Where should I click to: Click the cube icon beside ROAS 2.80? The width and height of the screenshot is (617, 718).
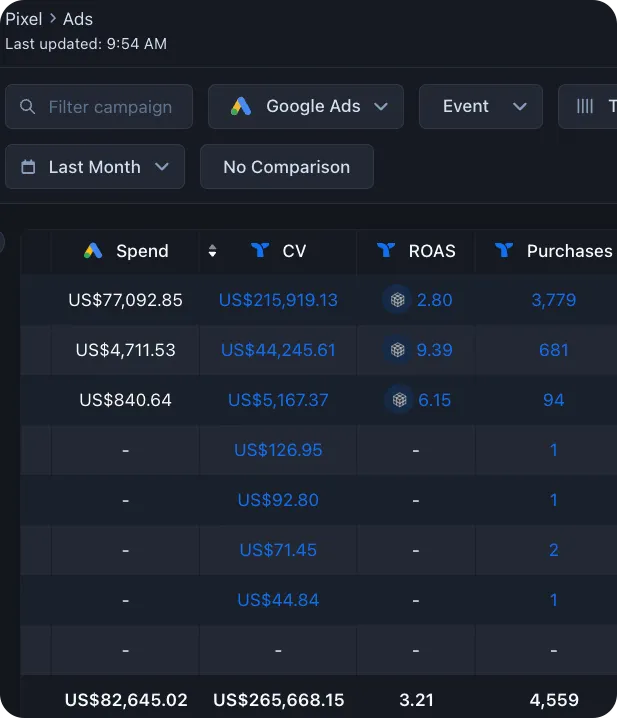click(398, 300)
